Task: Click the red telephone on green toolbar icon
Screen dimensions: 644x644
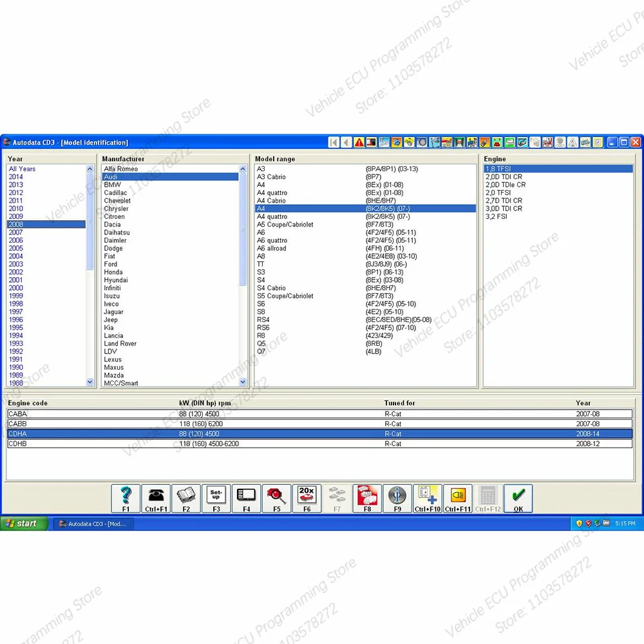Action: tap(498, 142)
